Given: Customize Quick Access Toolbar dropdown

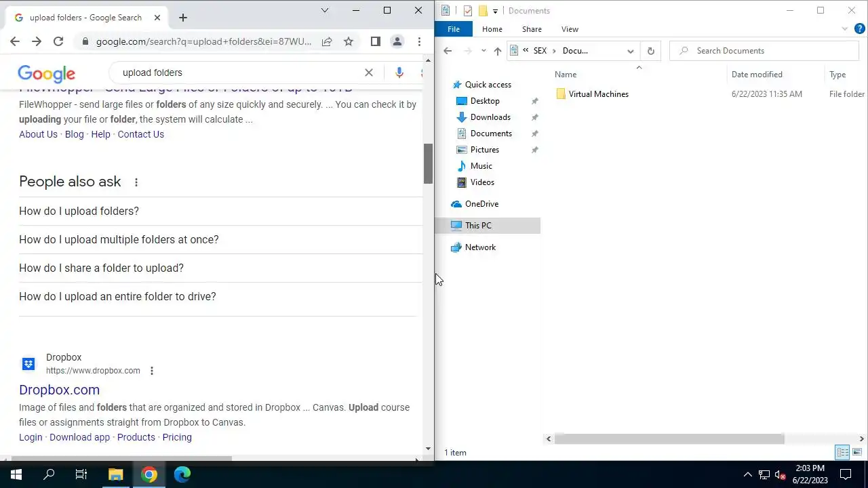Looking at the screenshot, I should tap(495, 11).
